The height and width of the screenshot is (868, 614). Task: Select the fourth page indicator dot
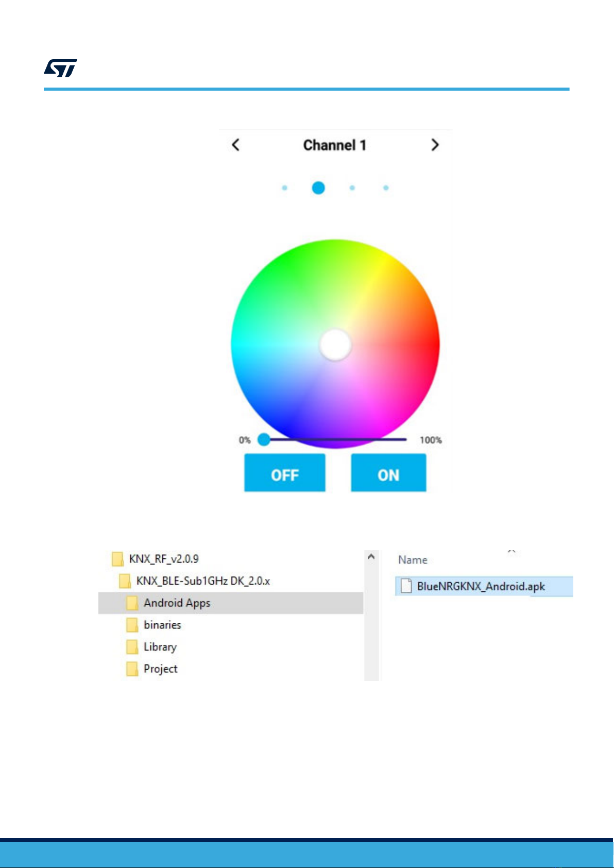[x=386, y=188]
